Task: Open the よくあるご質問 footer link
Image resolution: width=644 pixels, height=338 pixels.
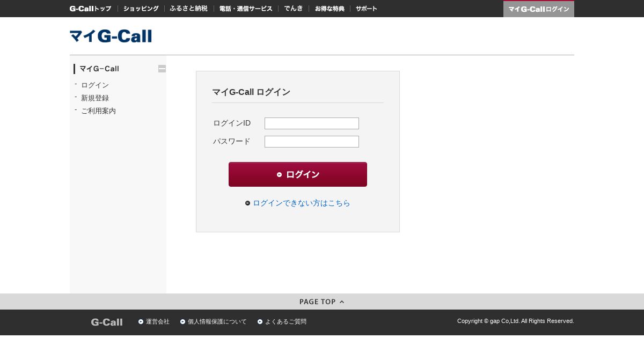Action: pyautogui.click(x=286, y=322)
